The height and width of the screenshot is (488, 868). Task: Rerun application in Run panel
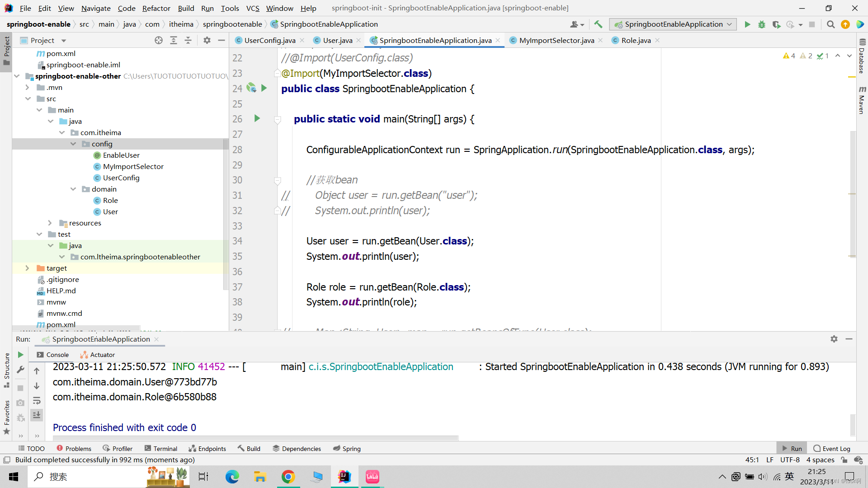(x=20, y=355)
